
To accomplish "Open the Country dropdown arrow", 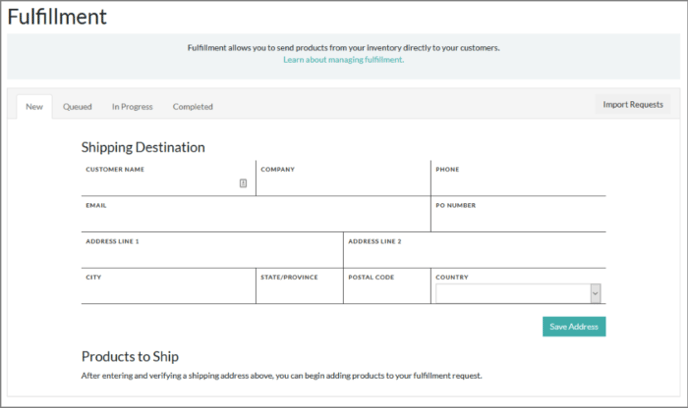I will point(595,293).
